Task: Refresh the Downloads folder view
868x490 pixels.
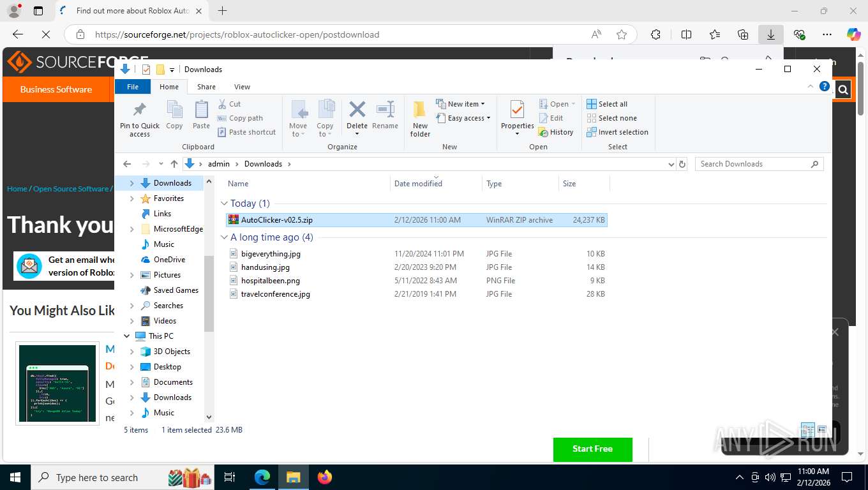Action: [x=682, y=164]
